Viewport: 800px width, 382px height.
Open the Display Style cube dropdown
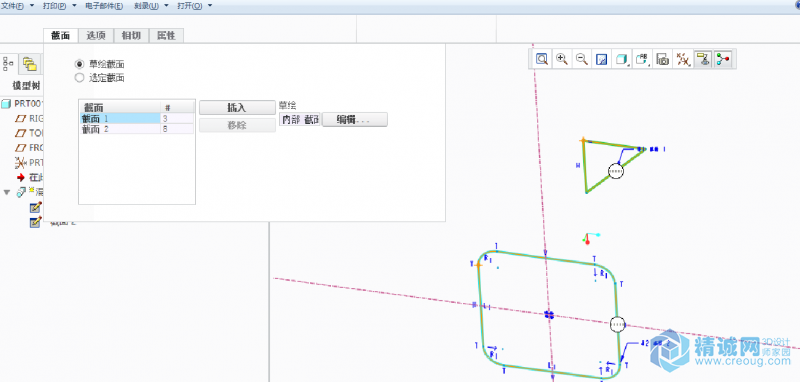tap(622, 59)
